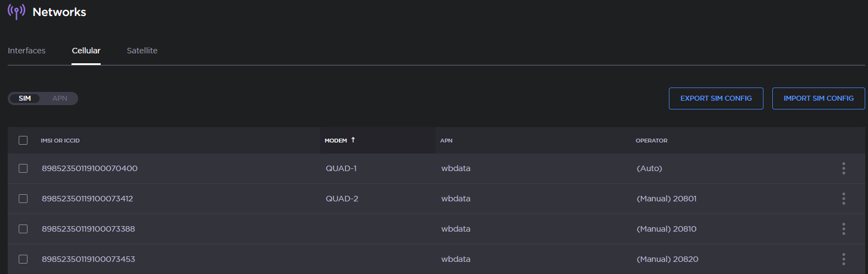Switch the view toggle to APN
868x274 pixels.
59,98
